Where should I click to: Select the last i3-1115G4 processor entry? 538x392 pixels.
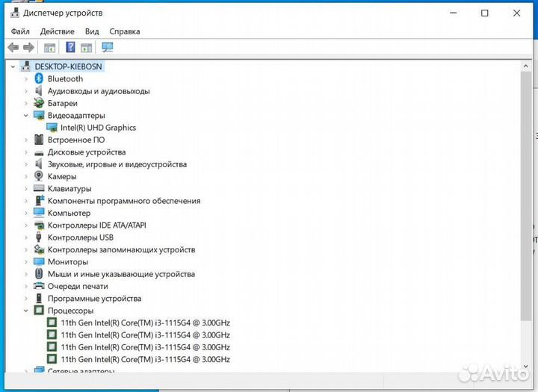click(x=145, y=359)
